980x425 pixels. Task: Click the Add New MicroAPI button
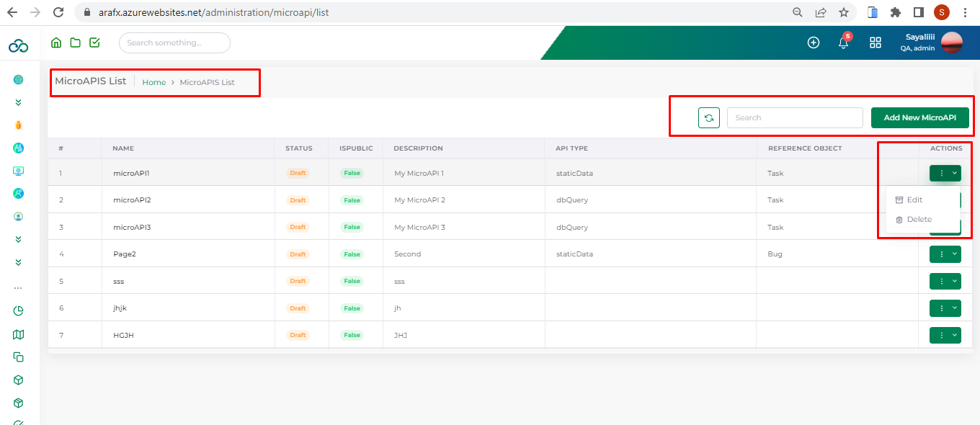pos(919,117)
